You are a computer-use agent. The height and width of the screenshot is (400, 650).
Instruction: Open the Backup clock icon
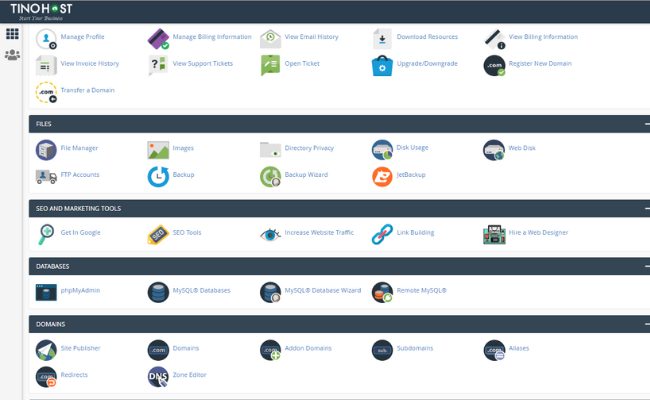coord(158,177)
